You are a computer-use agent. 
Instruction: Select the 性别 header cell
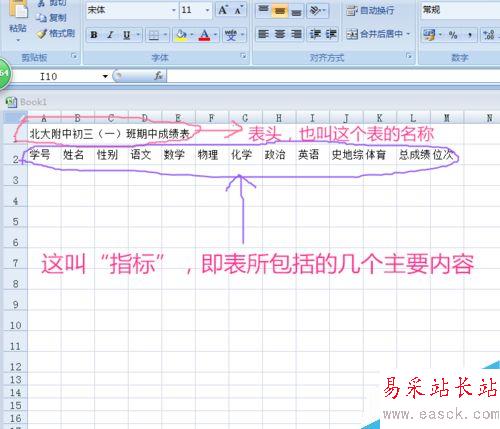[111, 155]
